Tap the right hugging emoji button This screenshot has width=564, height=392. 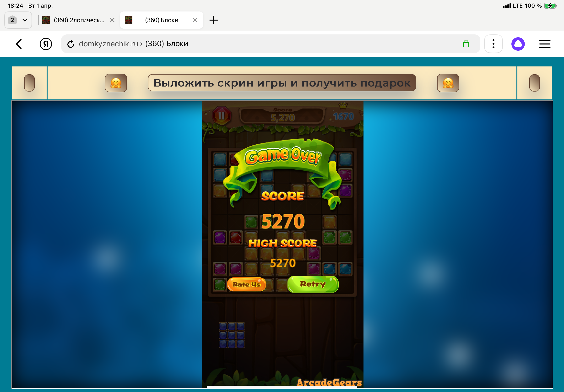(x=448, y=83)
